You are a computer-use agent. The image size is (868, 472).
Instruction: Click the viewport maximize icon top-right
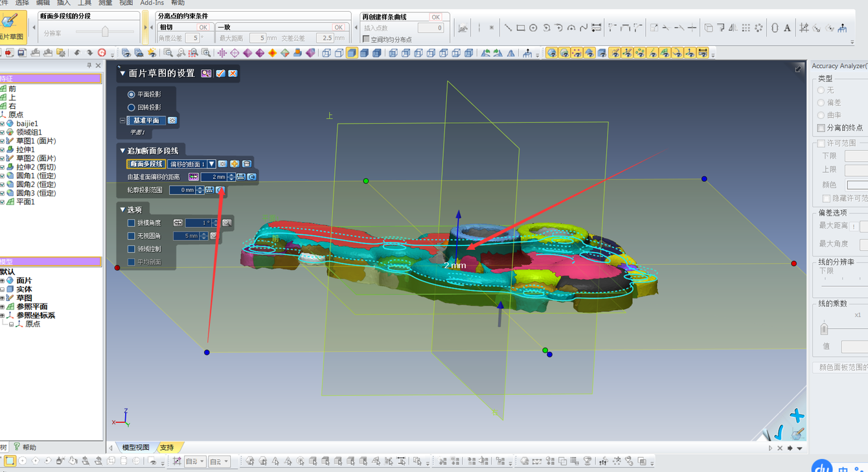coord(799,69)
